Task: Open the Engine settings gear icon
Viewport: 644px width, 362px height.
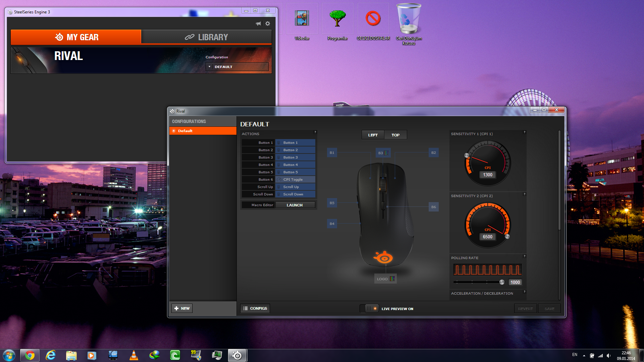Action: 268,23
